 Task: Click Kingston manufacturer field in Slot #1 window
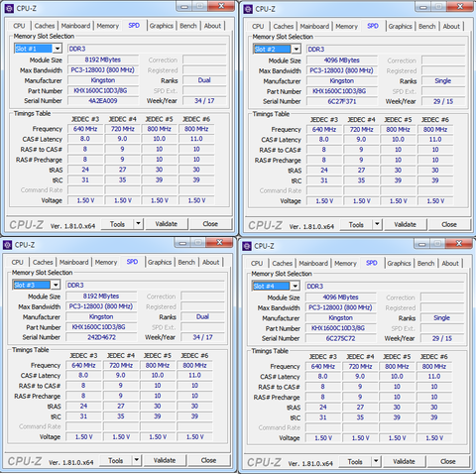pyautogui.click(x=103, y=80)
